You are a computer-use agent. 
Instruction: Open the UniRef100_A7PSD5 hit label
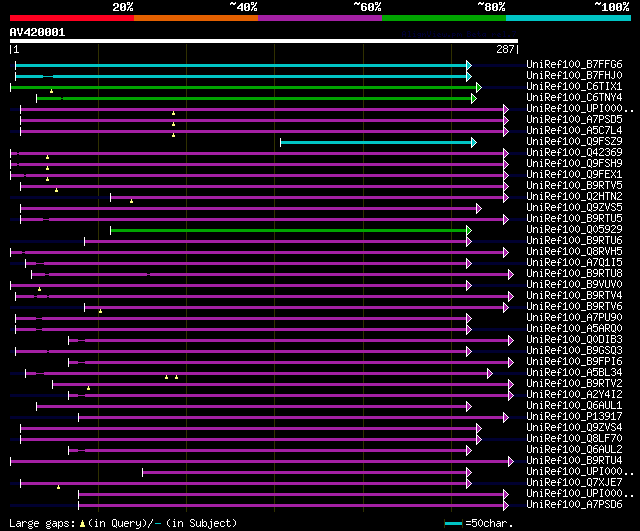(574, 120)
